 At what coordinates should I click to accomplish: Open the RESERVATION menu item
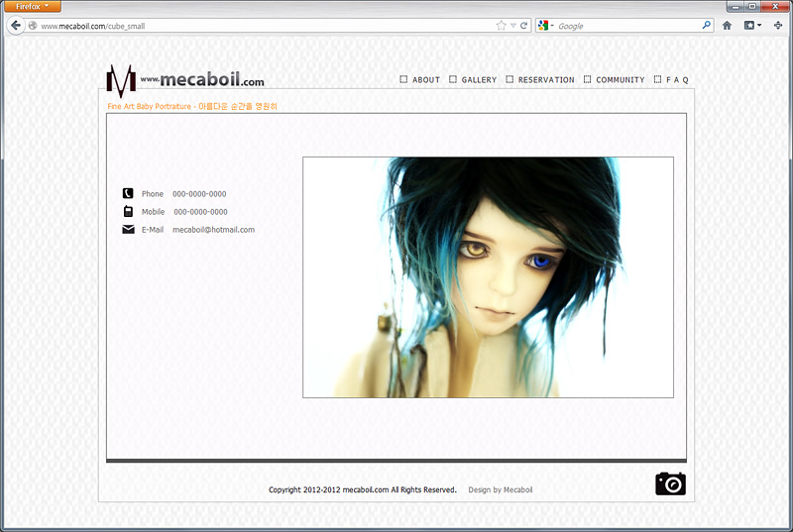pyautogui.click(x=540, y=80)
